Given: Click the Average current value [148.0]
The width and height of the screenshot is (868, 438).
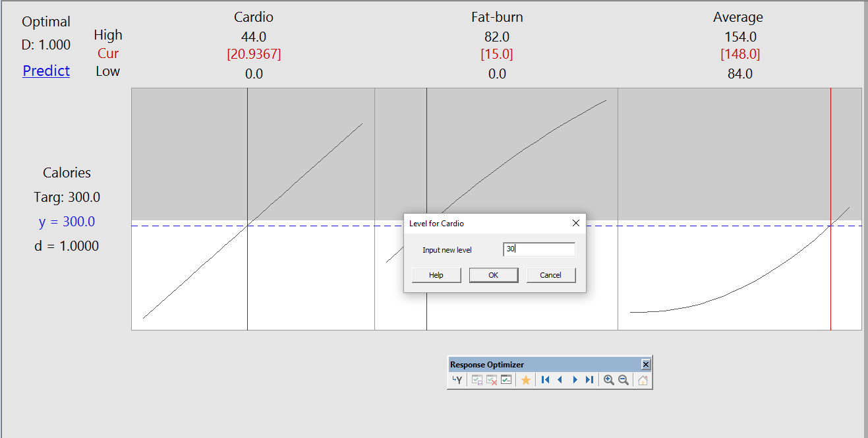Looking at the screenshot, I should 739,54.
